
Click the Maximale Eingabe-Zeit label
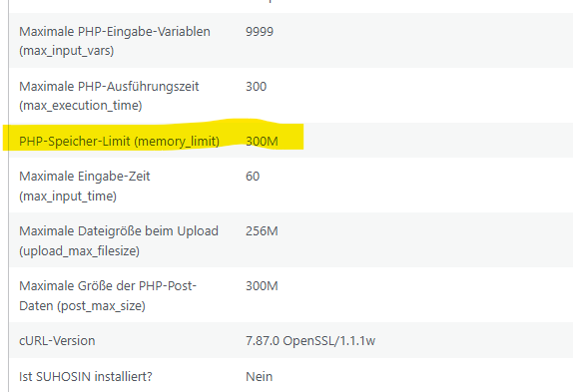coord(85,187)
